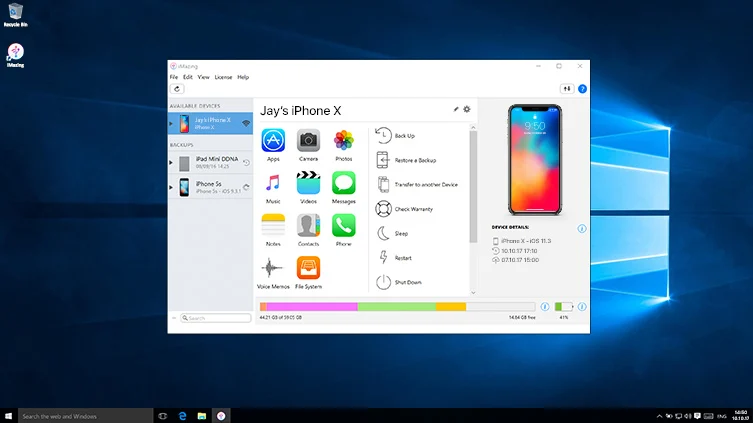
Task: Click Check Warranty action
Action: point(413,209)
